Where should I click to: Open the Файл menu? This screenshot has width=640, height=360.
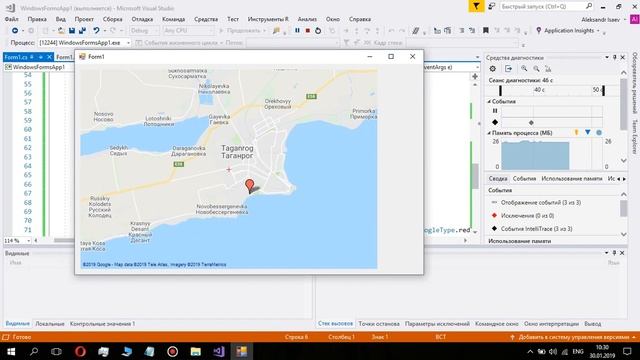[11, 19]
